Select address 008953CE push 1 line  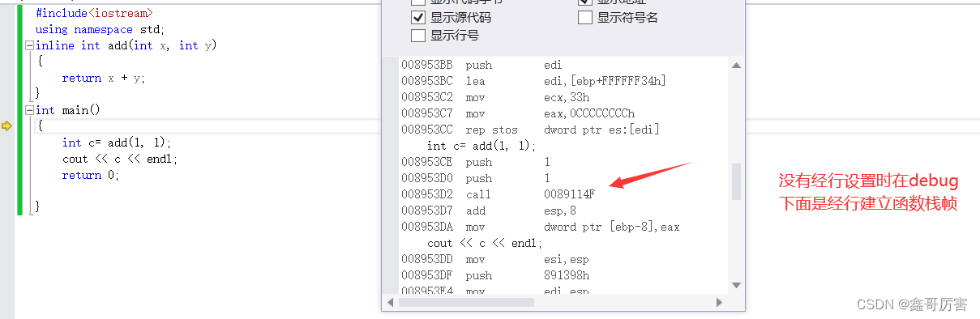coord(476,162)
